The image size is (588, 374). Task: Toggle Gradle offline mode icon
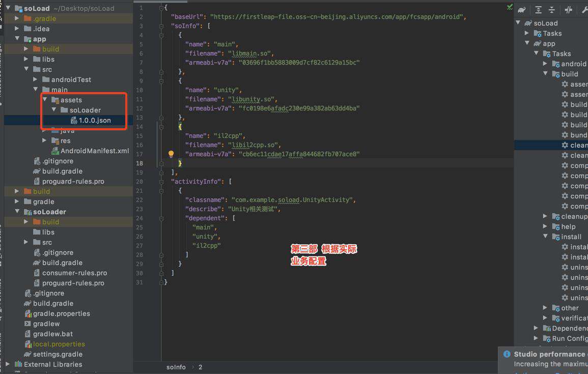point(569,10)
